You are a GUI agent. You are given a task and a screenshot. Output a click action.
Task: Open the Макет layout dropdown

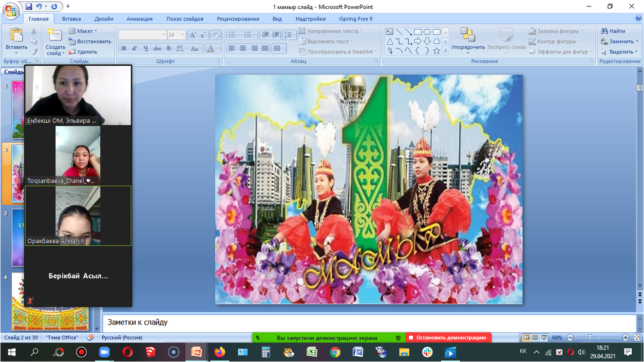pos(84,31)
